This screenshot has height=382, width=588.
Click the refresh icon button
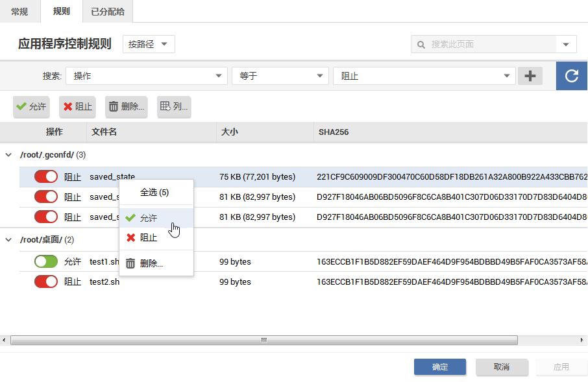572,76
